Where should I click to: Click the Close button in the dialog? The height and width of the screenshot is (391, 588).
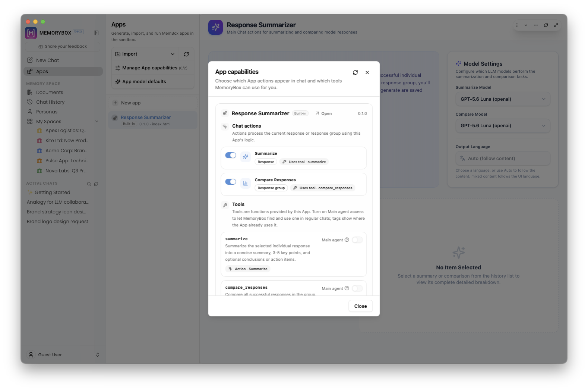pyautogui.click(x=360, y=306)
